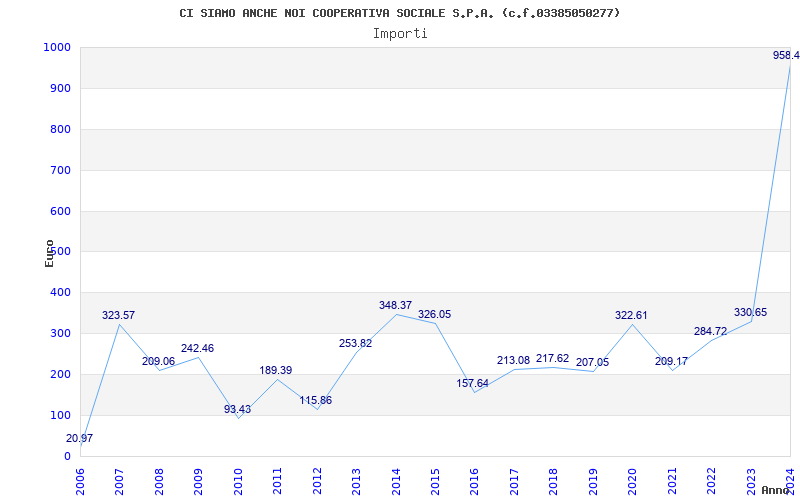Click data label 253.82
This screenshot has height=500, width=800.
pos(356,343)
